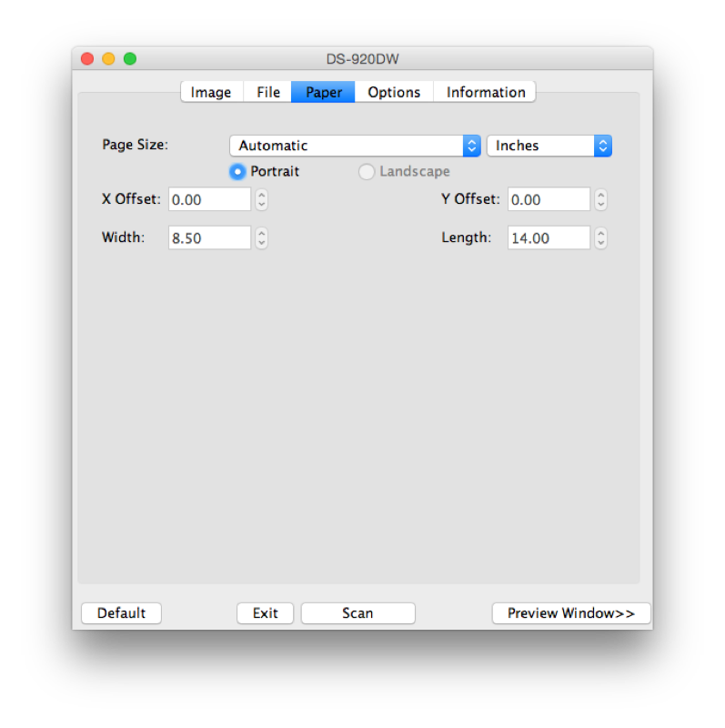The image size is (725, 728).
Task: Open the File tab
Action: pos(268,92)
